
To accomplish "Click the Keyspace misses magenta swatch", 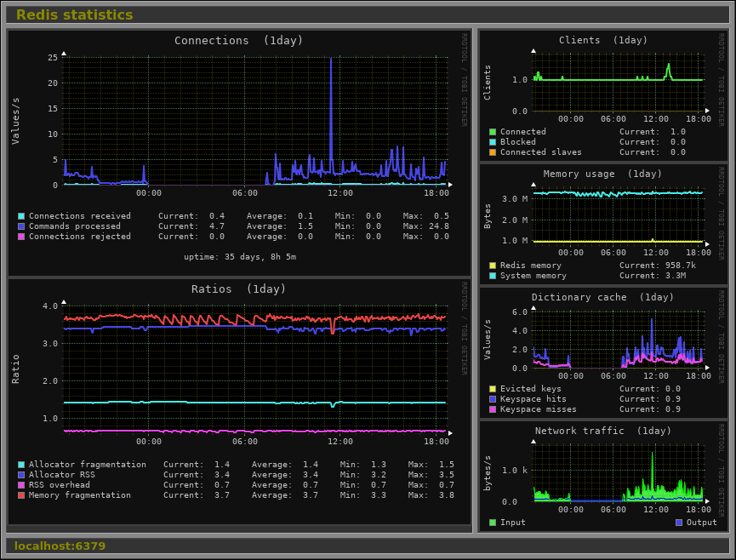I will (x=493, y=410).
